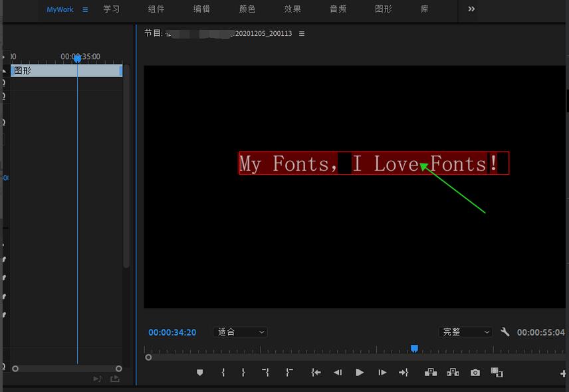569x392 pixels.
Task: Switch to the 颜色 workspace tab
Action: click(247, 9)
